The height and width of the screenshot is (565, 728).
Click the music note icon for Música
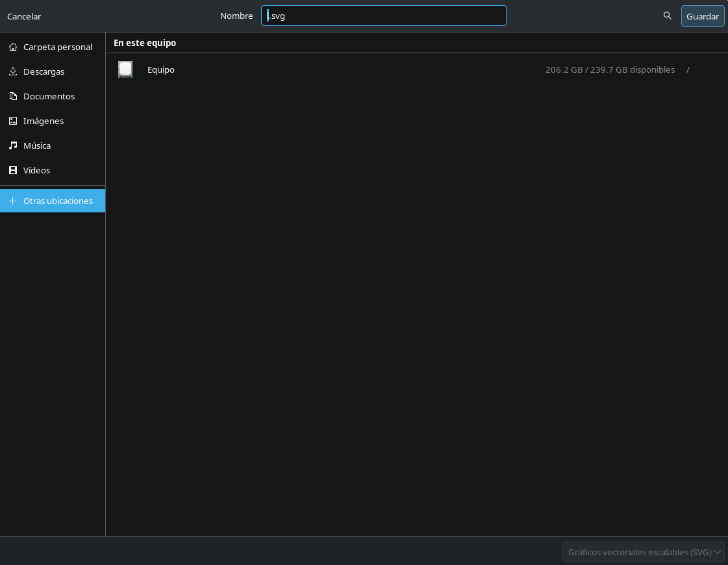[13, 145]
